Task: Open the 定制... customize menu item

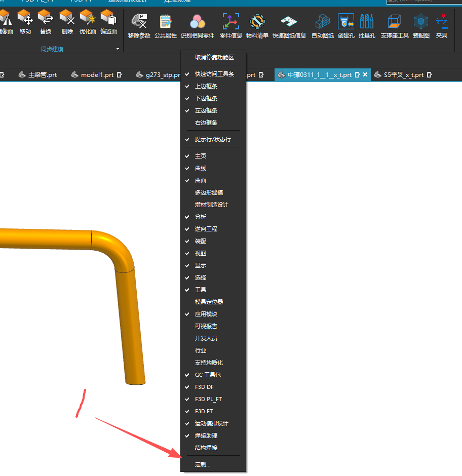Action: (x=203, y=464)
